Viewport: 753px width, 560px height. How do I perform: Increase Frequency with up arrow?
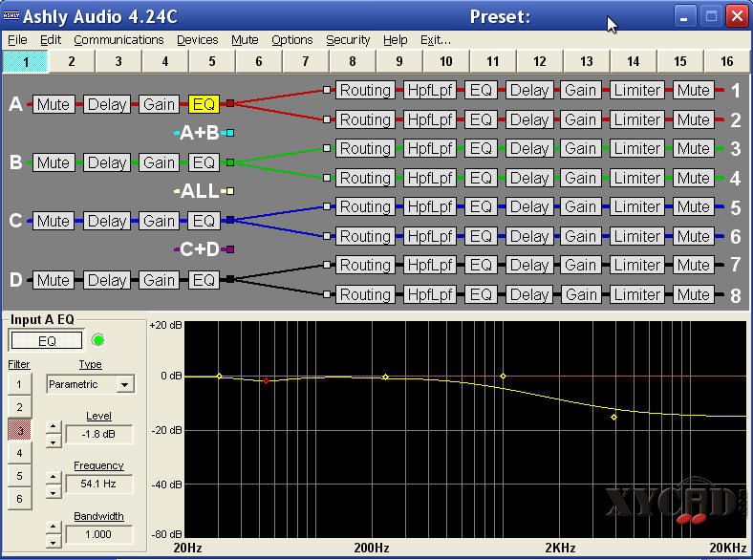[54, 477]
